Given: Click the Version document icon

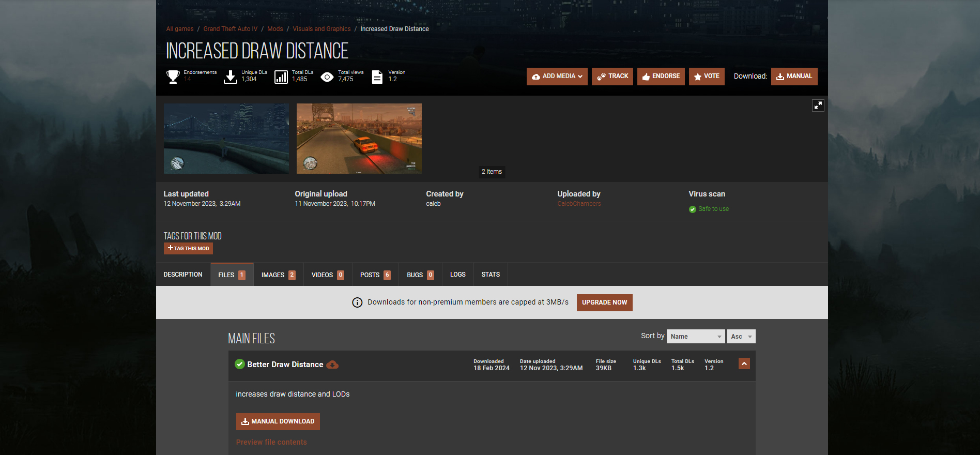Looking at the screenshot, I should pos(377,77).
